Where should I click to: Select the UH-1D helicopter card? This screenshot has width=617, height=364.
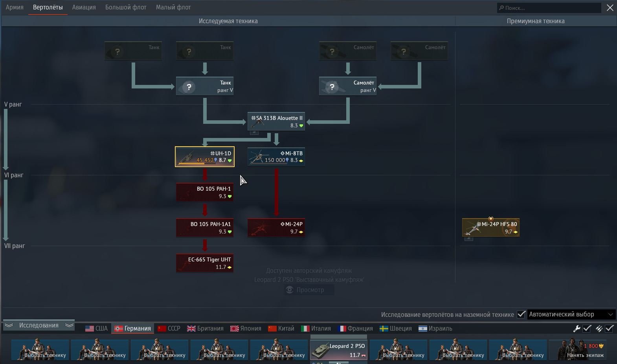click(x=205, y=157)
